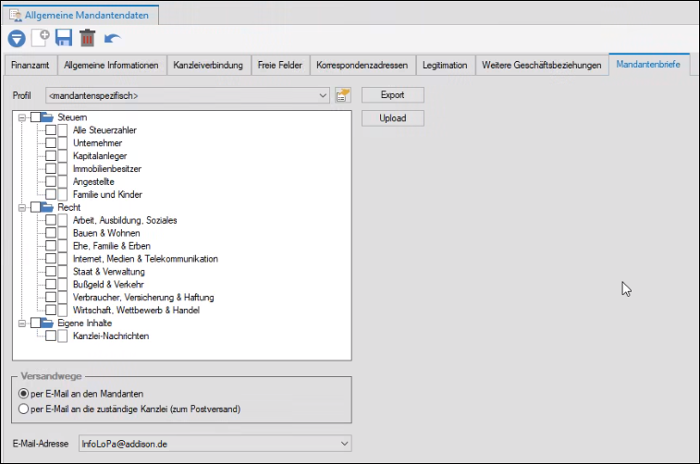
Task: Delete with the trash can icon
Action: pyautogui.click(x=88, y=38)
